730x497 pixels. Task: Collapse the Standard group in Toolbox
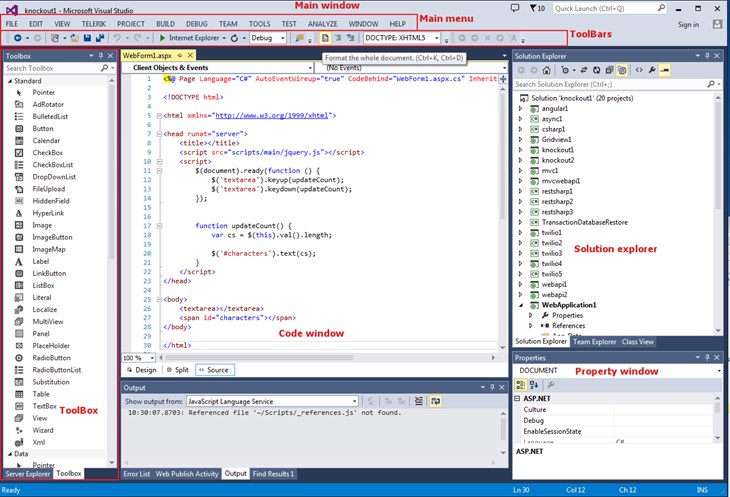pyautogui.click(x=10, y=81)
